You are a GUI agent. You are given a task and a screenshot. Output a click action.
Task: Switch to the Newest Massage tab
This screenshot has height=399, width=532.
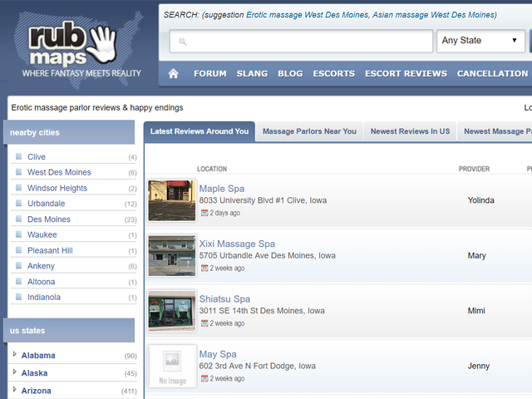point(495,131)
